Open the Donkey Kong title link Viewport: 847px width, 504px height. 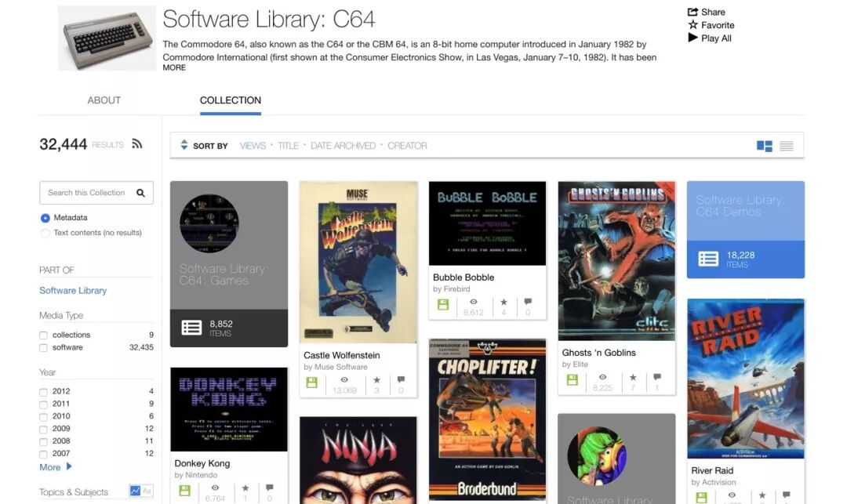click(x=202, y=463)
